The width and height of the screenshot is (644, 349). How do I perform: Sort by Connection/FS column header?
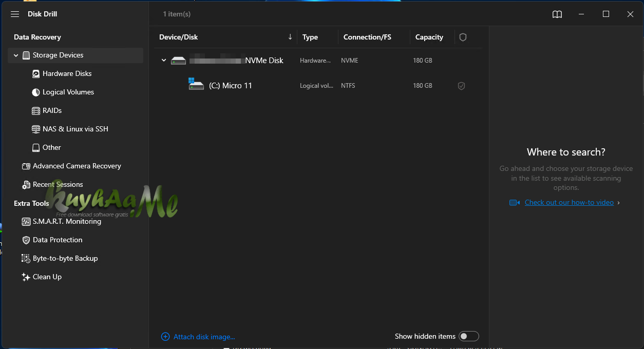(x=367, y=37)
